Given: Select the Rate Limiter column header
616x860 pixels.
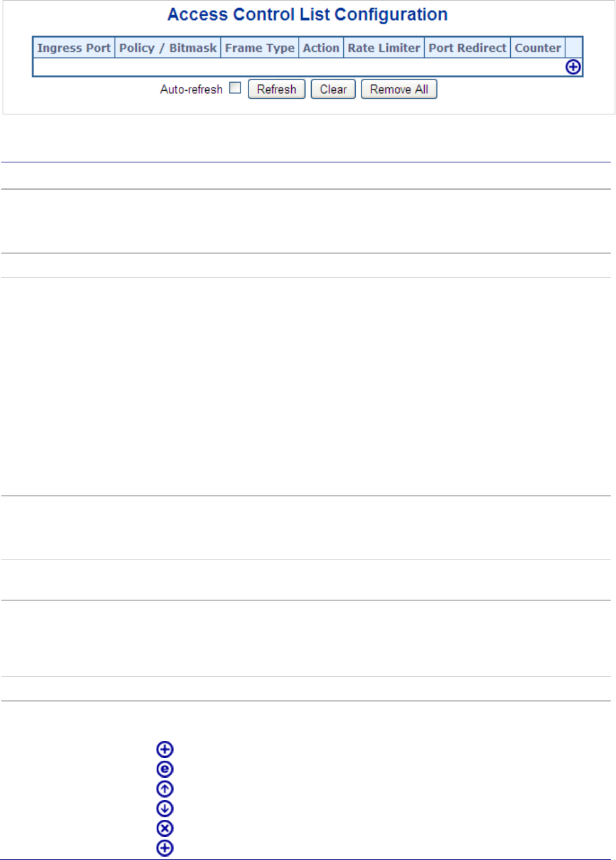Looking at the screenshot, I should click(x=384, y=48).
